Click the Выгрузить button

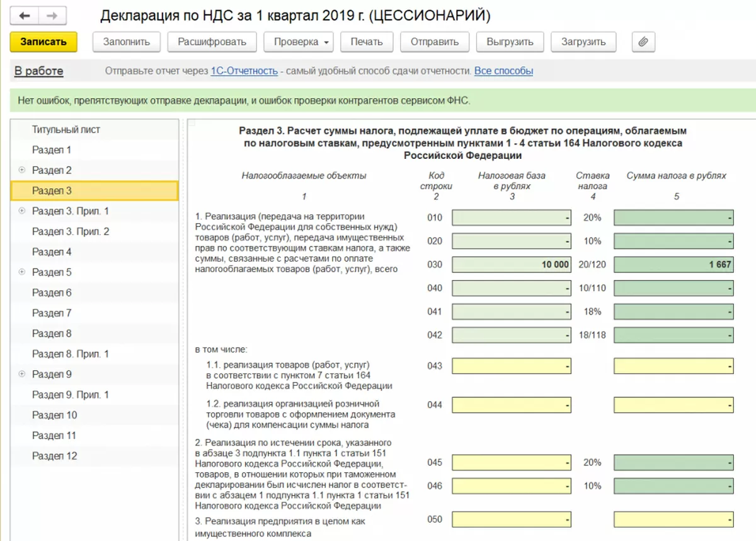click(510, 42)
